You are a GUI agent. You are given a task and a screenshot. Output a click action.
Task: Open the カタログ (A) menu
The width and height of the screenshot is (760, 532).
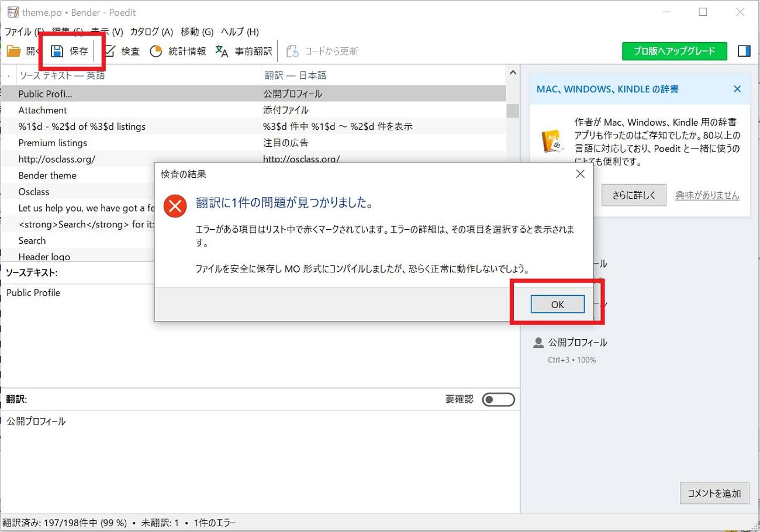tap(151, 32)
